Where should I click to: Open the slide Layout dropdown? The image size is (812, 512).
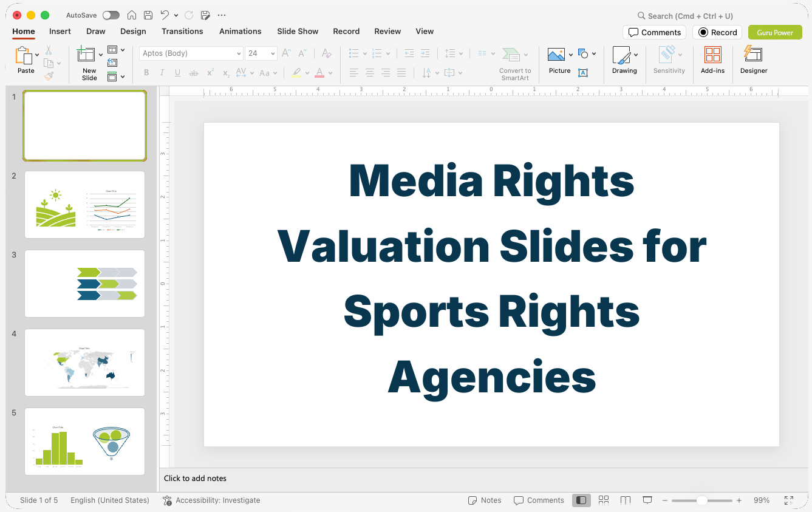(115, 50)
